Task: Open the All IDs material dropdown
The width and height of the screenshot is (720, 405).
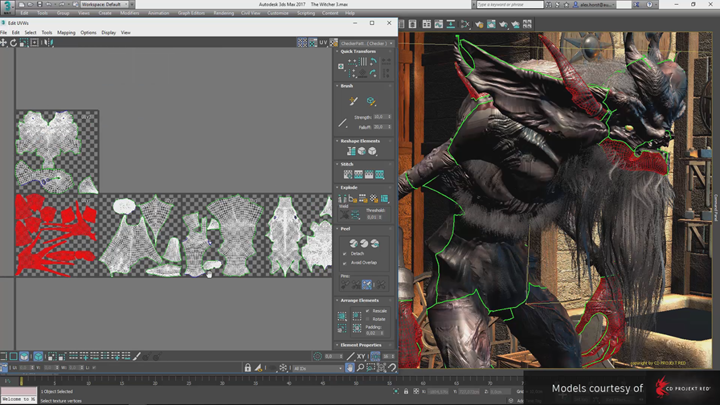Action: click(x=318, y=368)
